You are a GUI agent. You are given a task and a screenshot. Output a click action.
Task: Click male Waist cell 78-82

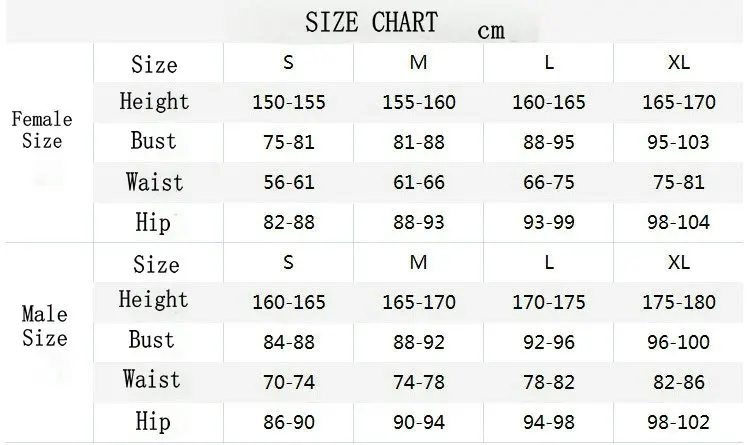tap(548, 381)
